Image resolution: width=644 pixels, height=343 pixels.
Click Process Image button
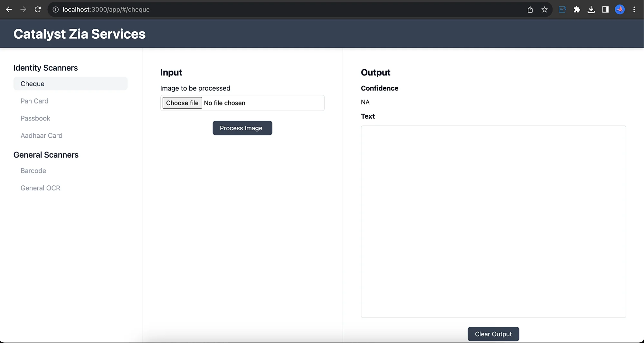point(242,128)
